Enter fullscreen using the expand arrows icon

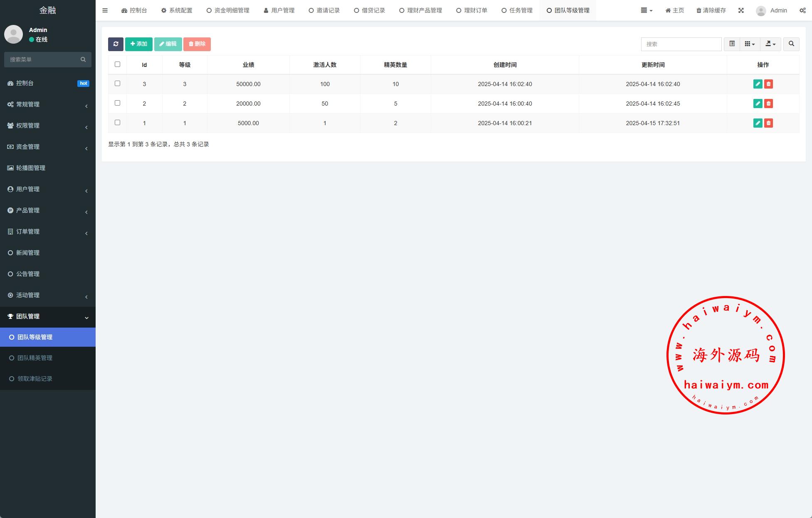741,10
